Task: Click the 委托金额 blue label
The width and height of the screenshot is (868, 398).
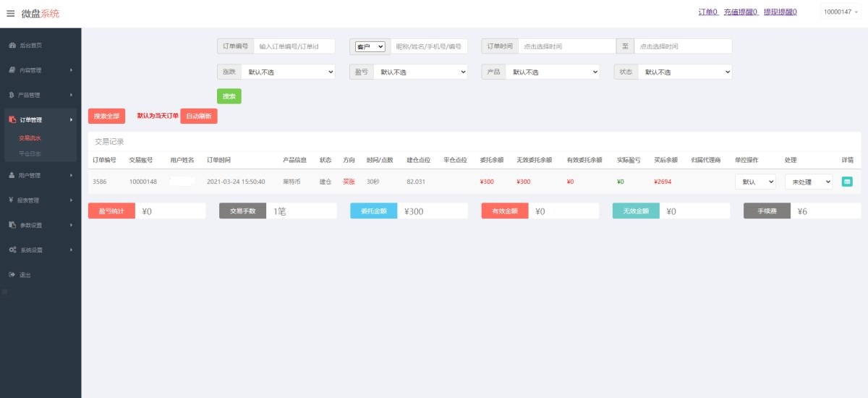Action: click(x=374, y=211)
